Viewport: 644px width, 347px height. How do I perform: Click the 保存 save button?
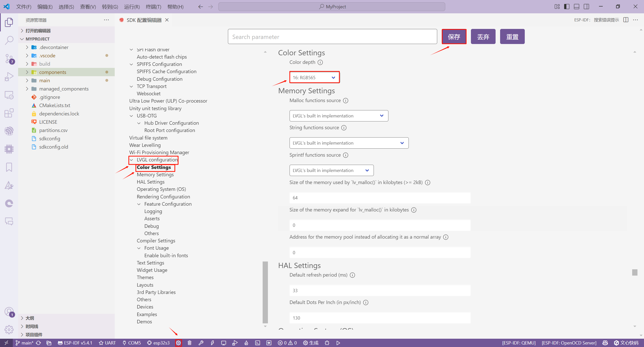tap(454, 37)
